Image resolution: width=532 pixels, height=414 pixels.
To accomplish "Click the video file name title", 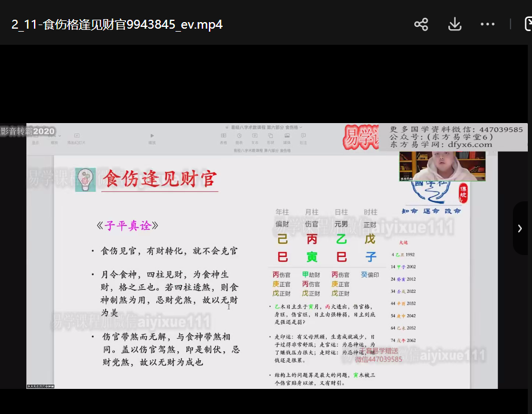I will click(117, 24).
